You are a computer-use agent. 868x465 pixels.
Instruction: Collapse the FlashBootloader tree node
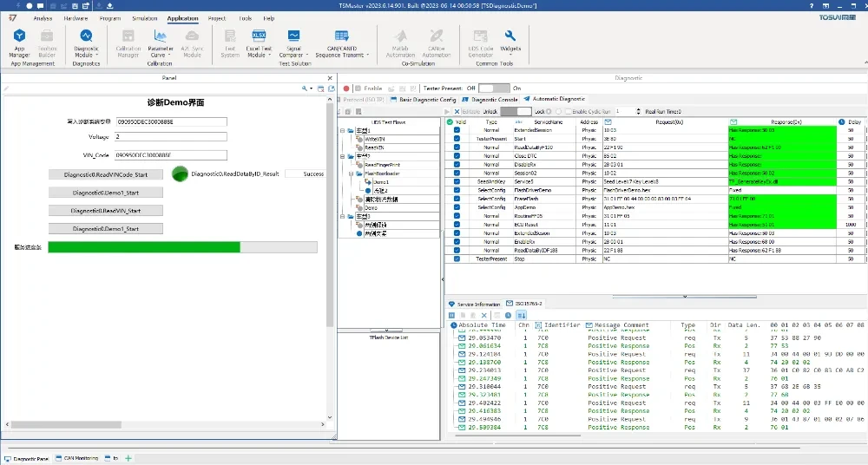pos(351,174)
